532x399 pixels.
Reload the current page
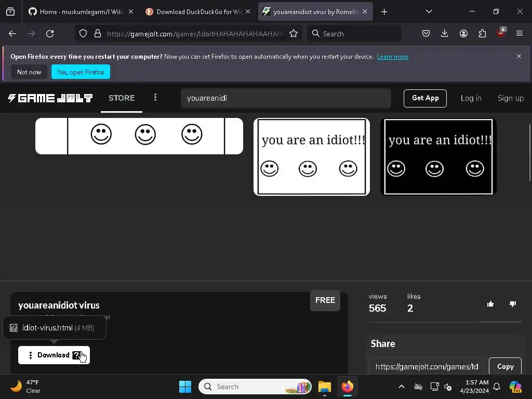[x=50, y=34]
